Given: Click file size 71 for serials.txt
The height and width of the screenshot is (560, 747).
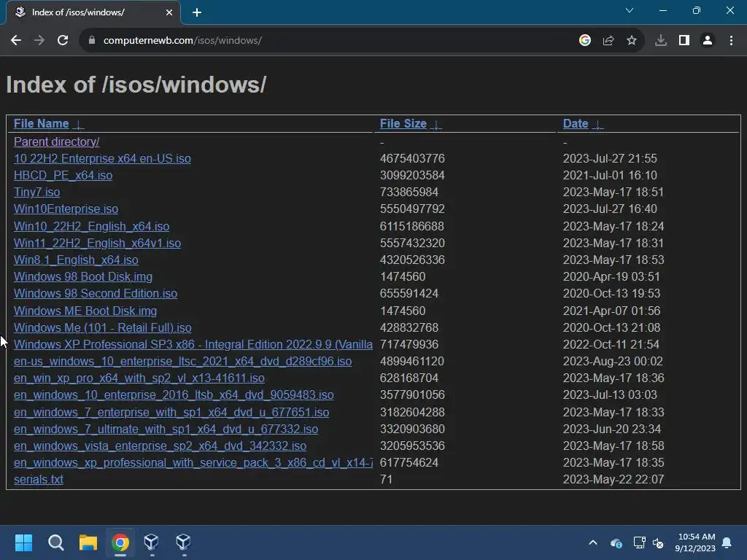Looking at the screenshot, I should (x=387, y=480).
